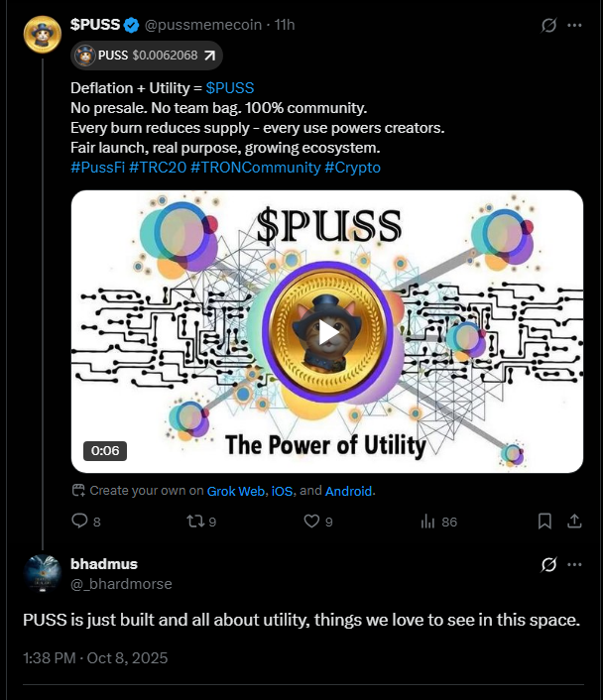Click the $PUSS cashtag in post text

230,88
